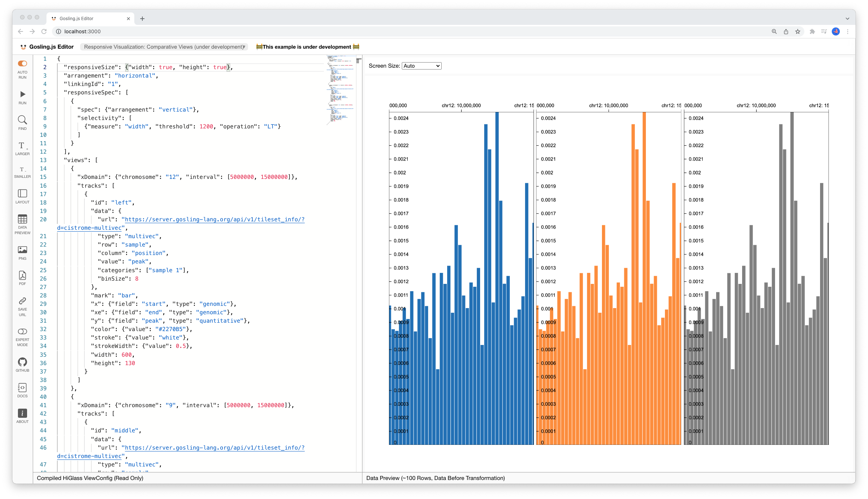Open the example selector dropdown
The height and width of the screenshot is (499, 868).
[164, 47]
